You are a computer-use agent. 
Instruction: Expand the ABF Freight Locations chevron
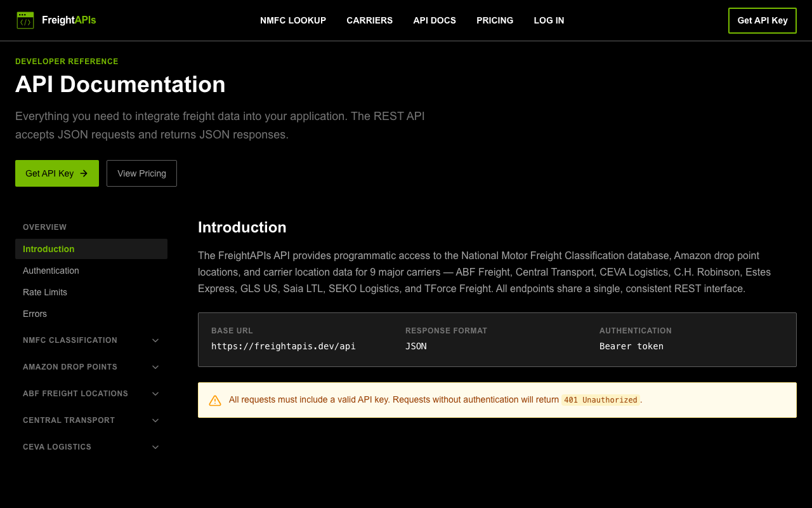pyautogui.click(x=155, y=394)
